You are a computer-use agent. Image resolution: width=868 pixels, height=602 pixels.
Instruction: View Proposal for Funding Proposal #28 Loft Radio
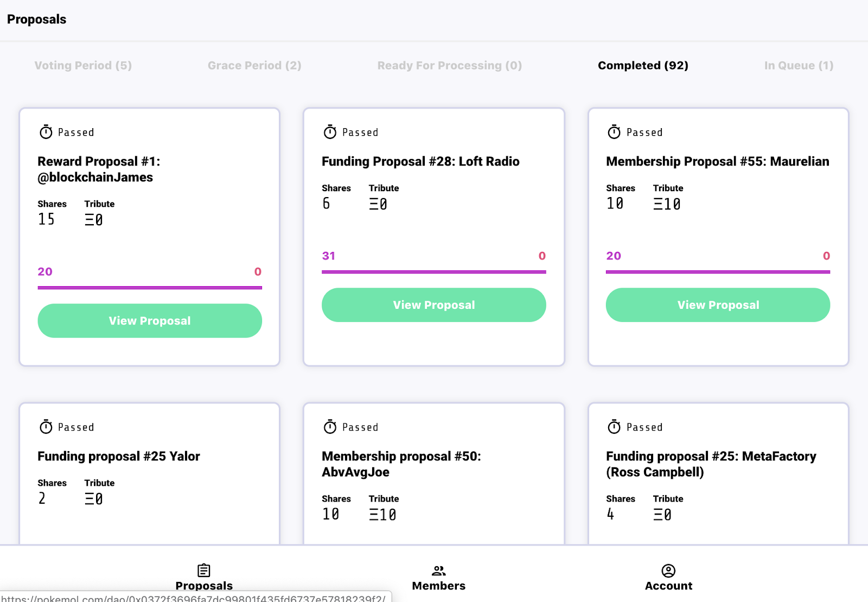click(x=433, y=305)
